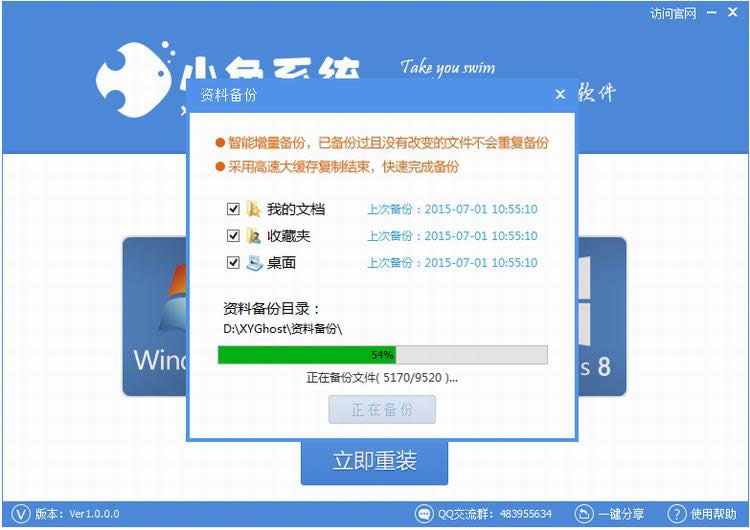
Task: Click the white fish logo icon
Action: [135, 79]
